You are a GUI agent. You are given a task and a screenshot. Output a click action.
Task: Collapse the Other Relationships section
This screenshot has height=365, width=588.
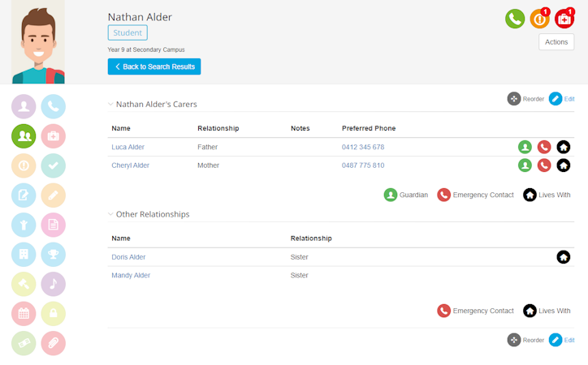tap(111, 214)
